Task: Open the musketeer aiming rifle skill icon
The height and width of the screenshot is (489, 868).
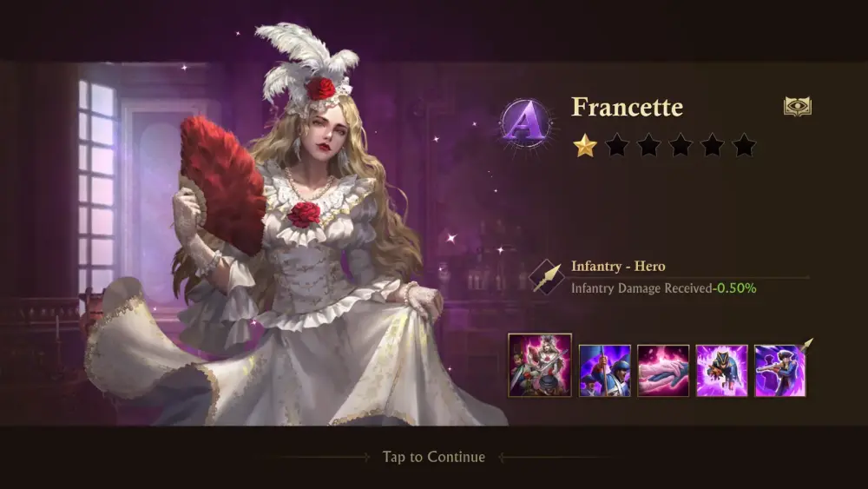Action: pyautogui.click(x=780, y=371)
